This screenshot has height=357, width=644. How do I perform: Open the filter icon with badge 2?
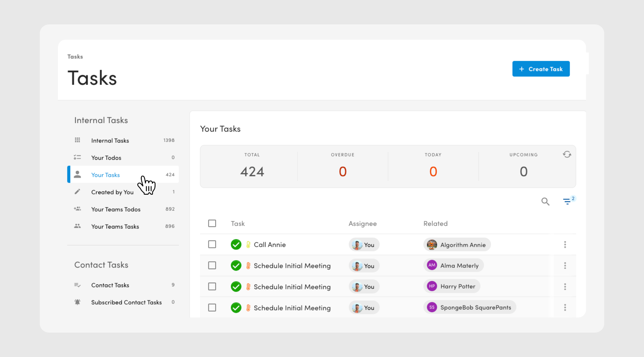point(567,201)
